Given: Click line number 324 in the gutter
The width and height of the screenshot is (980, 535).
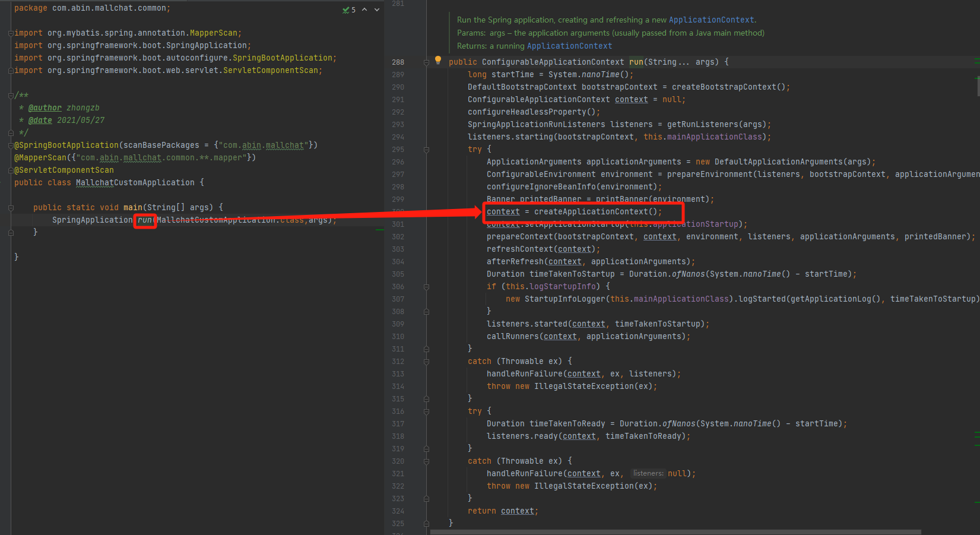Looking at the screenshot, I should coord(398,511).
